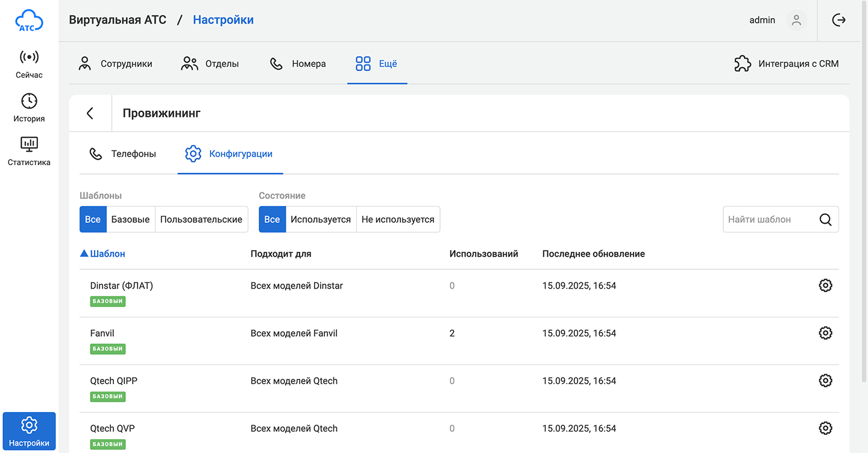Open gear settings for Qtech QIPP template
868x453 pixels.
[x=825, y=381]
